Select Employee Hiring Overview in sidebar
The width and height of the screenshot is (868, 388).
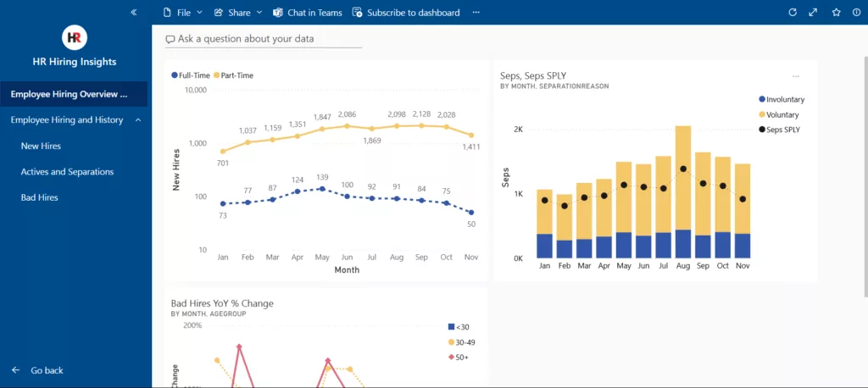[x=74, y=94]
